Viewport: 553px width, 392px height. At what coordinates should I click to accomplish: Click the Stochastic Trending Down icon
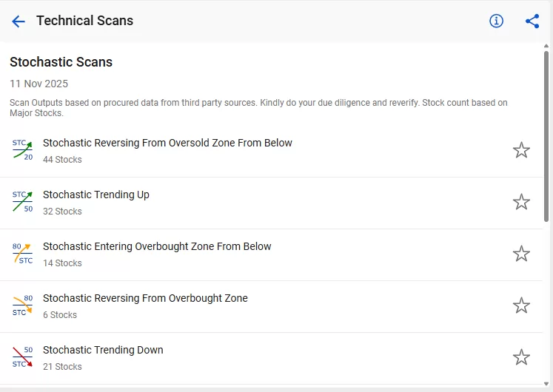point(22,357)
